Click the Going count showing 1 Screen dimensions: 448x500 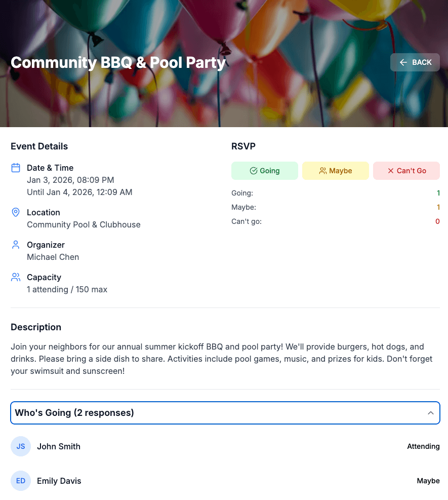tap(438, 193)
